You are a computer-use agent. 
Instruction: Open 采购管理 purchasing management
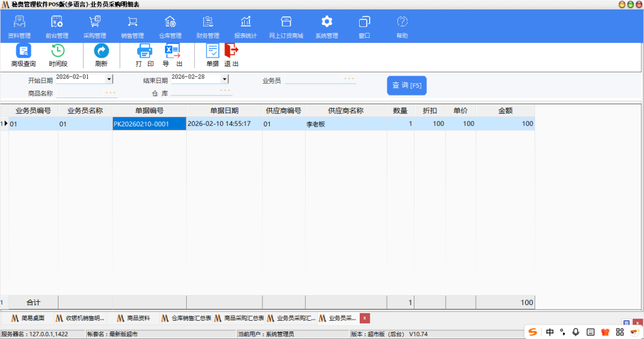coord(94,28)
